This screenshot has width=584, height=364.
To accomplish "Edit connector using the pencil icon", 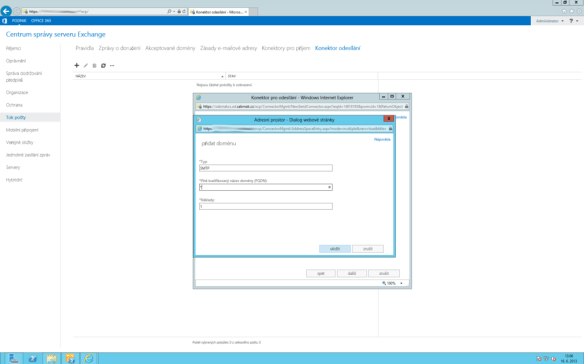I will pos(86,66).
